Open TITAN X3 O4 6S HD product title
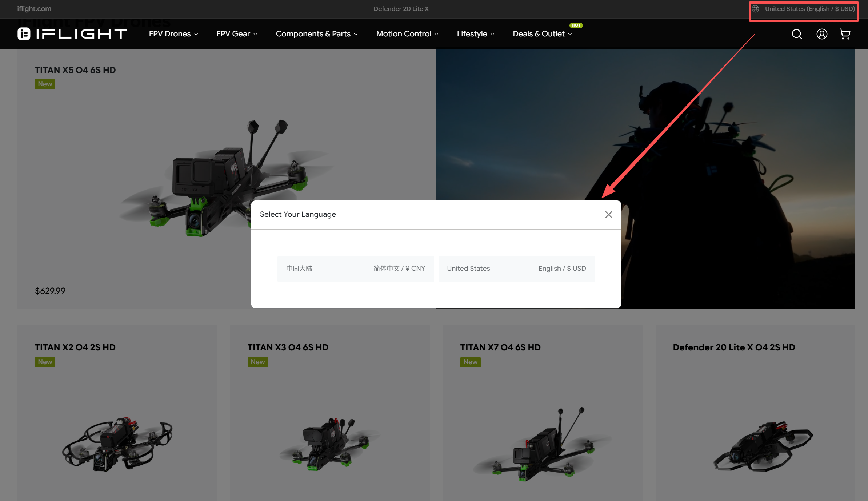The image size is (868, 501). 288,347
